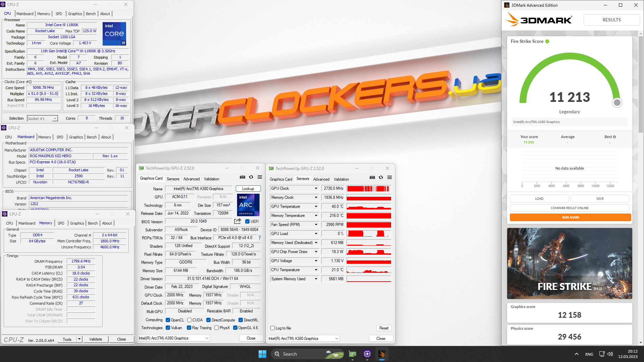Toggle the OpenCL checkbox

coord(168,320)
